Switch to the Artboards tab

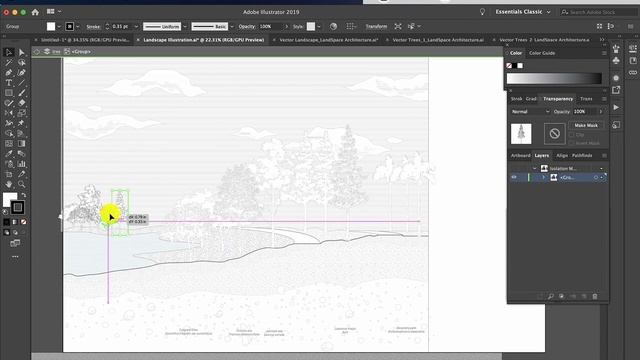coord(520,156)
